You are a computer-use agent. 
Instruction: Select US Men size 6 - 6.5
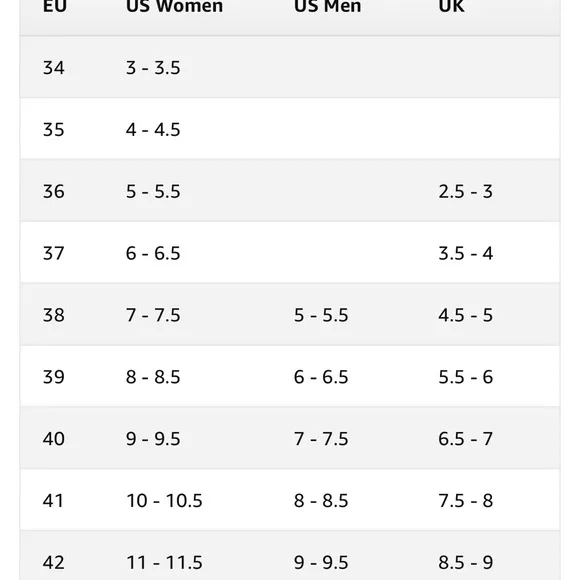pos(321,377)
